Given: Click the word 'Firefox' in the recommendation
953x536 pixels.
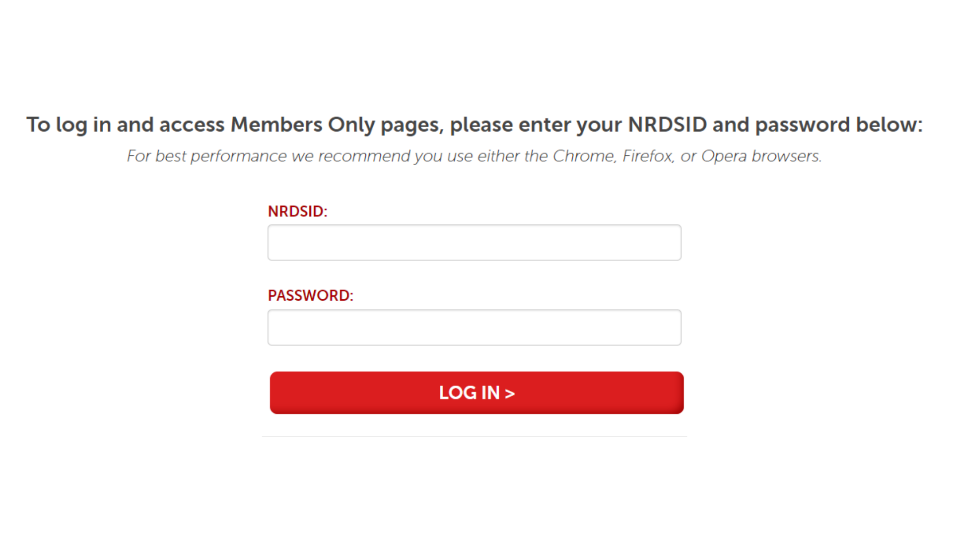Looking at the screenshot, I should [644, 157].
